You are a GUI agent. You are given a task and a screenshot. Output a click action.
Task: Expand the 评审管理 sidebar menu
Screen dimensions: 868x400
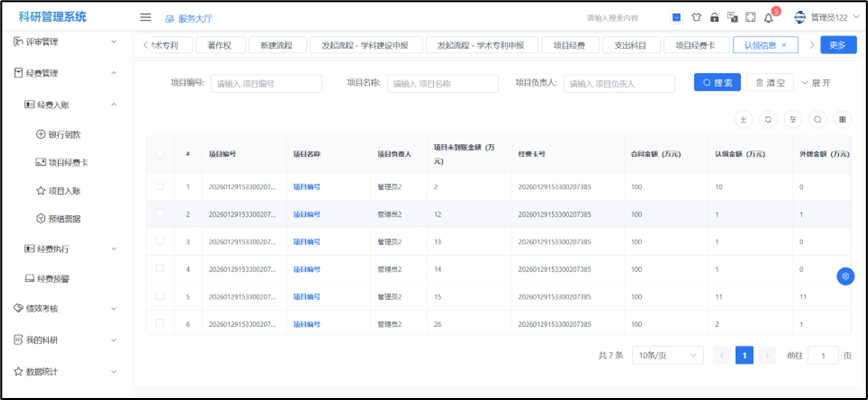65,42
